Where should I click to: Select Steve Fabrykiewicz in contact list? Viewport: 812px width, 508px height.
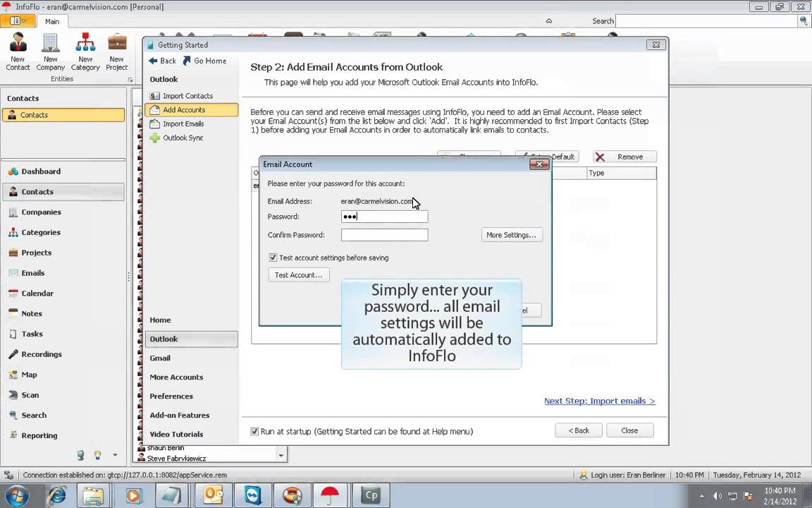click(176, 459)
